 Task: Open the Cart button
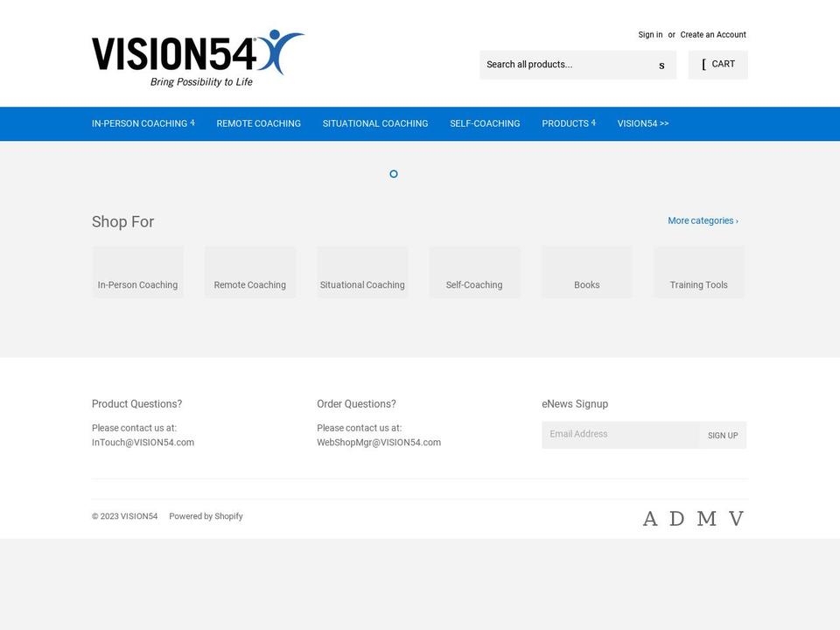point(717,65)
